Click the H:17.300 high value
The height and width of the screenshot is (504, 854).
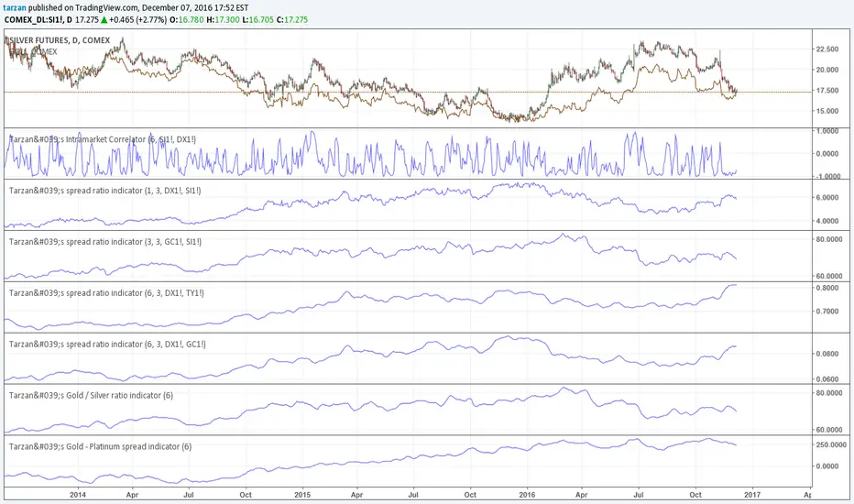click(223, 19)
